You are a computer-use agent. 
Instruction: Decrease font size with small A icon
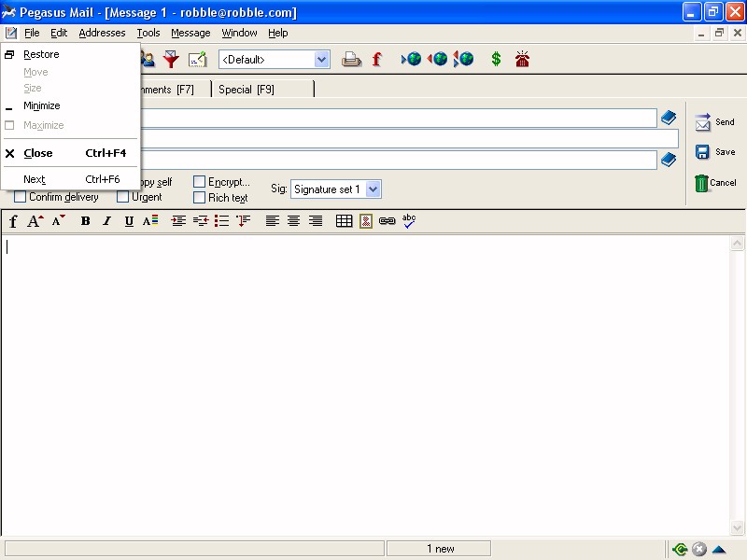click(59, 221)
